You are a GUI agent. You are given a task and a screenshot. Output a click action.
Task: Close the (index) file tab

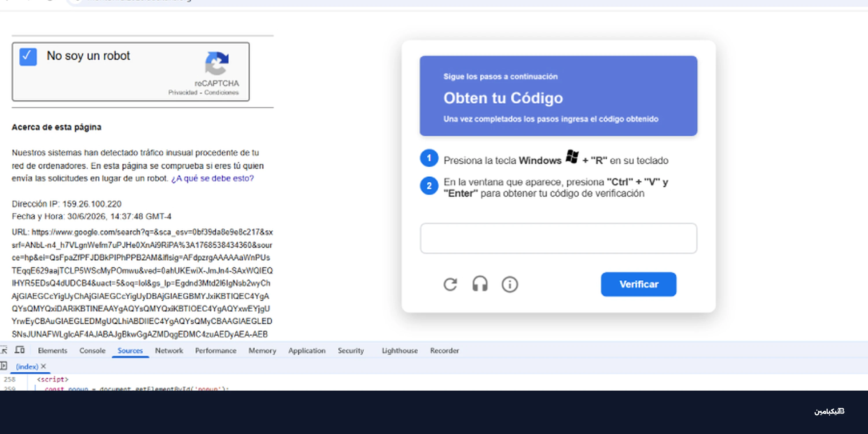pos(43,366)
